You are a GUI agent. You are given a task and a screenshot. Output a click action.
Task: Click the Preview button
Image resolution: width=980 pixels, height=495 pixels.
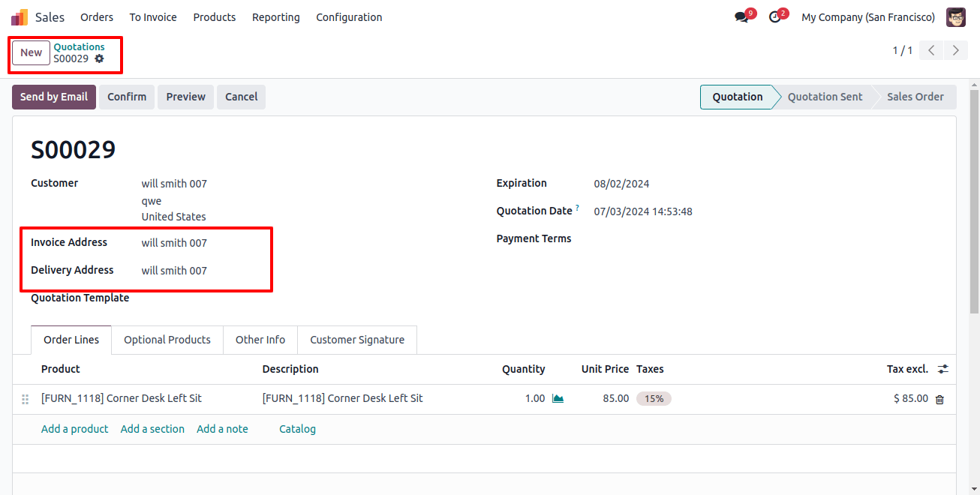pyautogui.click(x=186, y=97)
